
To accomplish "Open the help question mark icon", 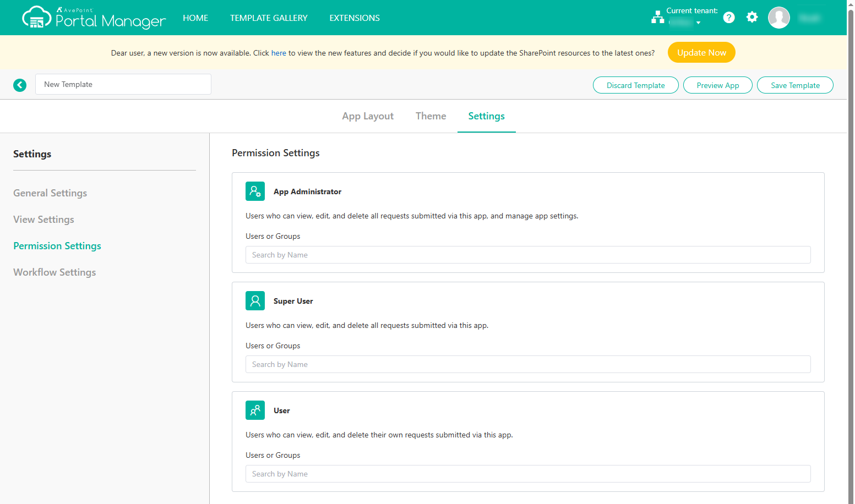I will tap(729, 18).
